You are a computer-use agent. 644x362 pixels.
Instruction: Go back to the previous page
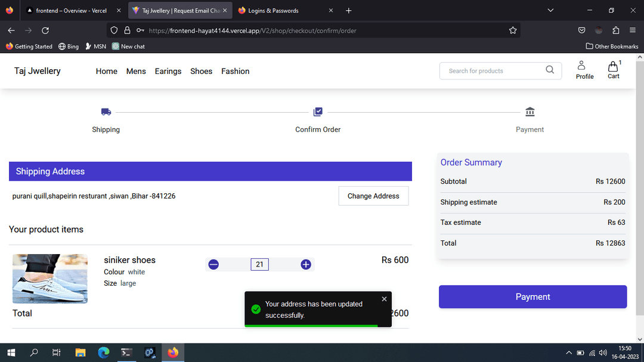coord(11,30)
